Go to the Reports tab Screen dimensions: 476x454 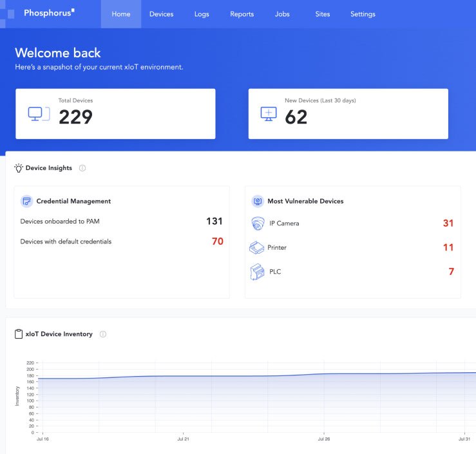(242, 14)
